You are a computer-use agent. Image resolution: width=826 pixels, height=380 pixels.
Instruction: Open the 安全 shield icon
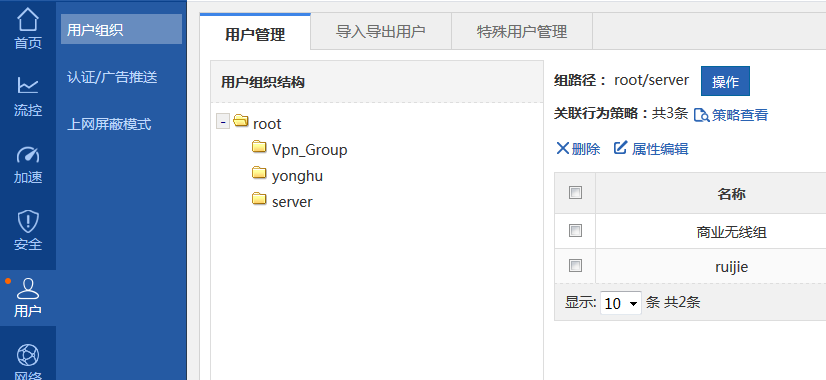[x=27, y=221]
